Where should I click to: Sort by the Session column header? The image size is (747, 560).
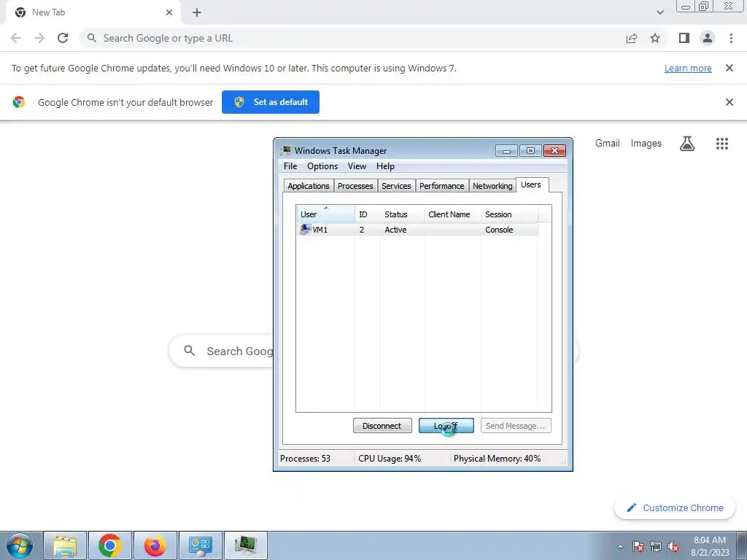[510, 214]
